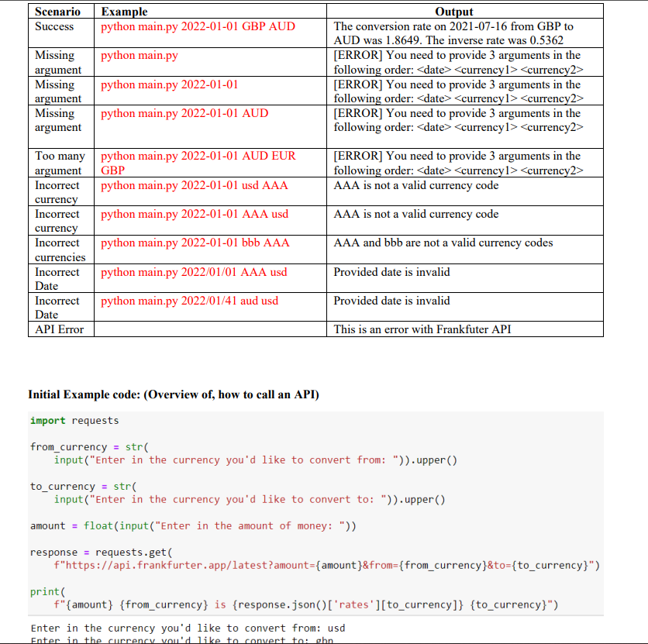Click 'AAA and bbb are not a valid currency codes'
The image size is (648, 644).
coord(443,243)
